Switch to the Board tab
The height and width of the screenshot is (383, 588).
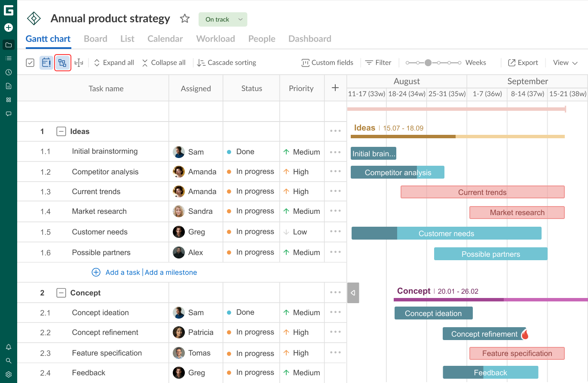pyautogui.click(x=95, y=39)
